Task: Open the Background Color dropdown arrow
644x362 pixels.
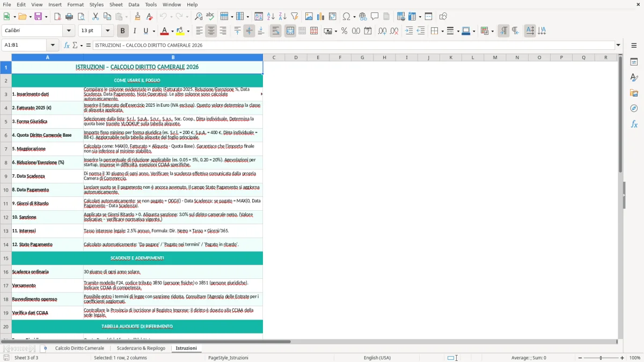Action: click(188, 31)
